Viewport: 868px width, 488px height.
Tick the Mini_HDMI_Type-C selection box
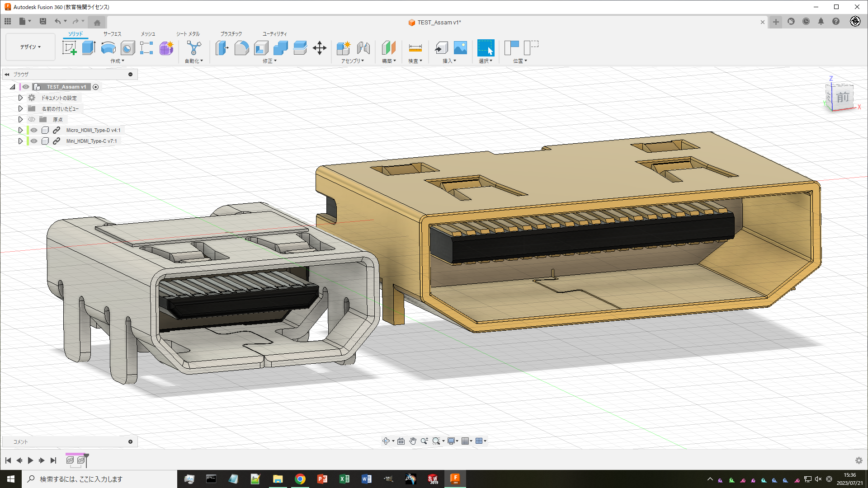(x=45, y=141)
